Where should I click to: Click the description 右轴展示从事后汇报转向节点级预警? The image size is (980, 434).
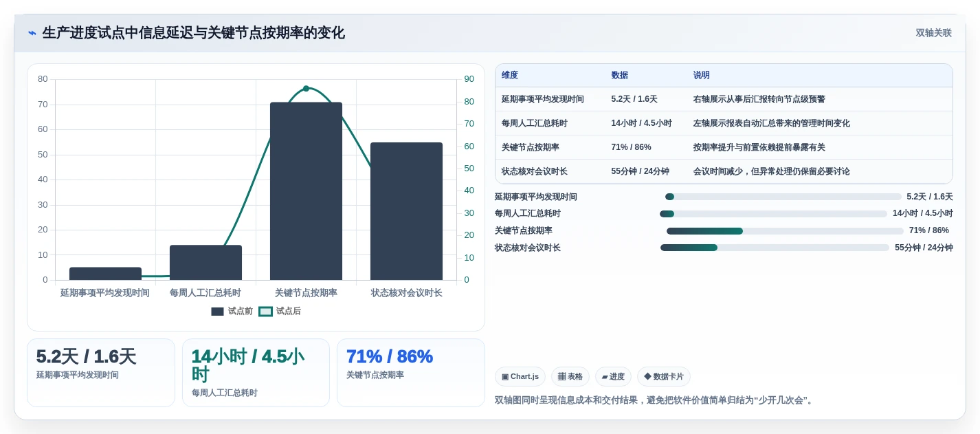pos(759,100)
